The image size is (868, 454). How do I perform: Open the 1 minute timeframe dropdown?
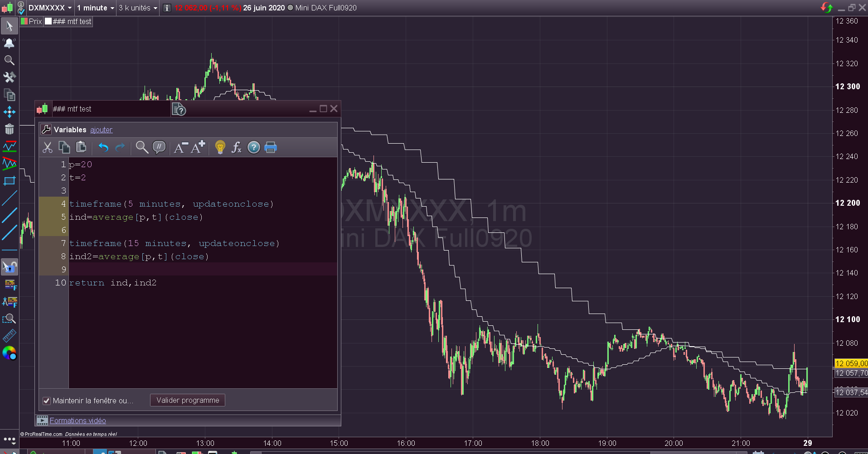pyautogui.click(x=96, y=8)
